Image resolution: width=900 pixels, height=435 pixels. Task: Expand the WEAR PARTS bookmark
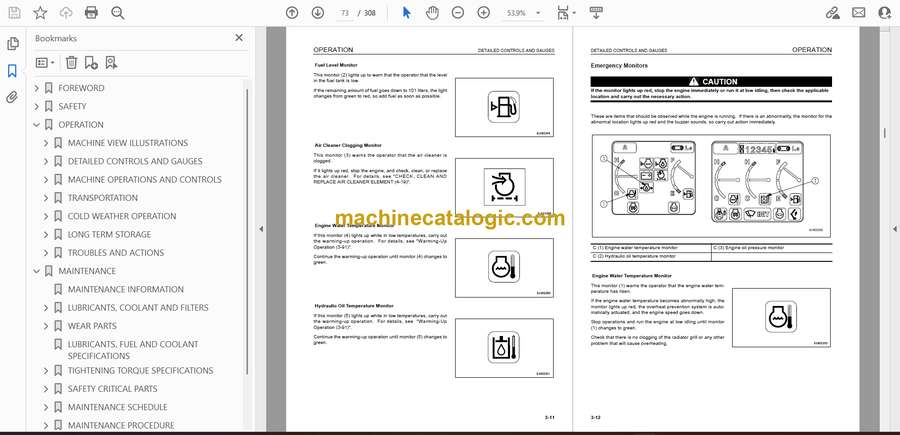coord(46,326)
